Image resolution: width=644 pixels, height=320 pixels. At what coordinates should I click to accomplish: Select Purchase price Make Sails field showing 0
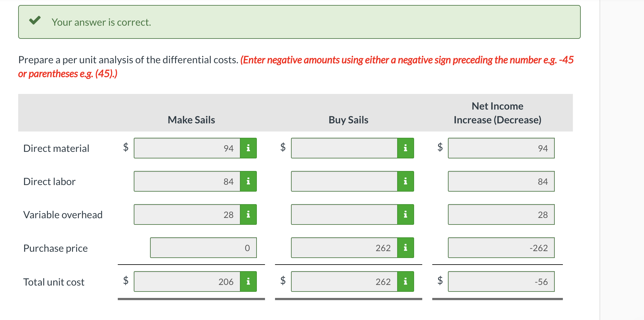203,248
